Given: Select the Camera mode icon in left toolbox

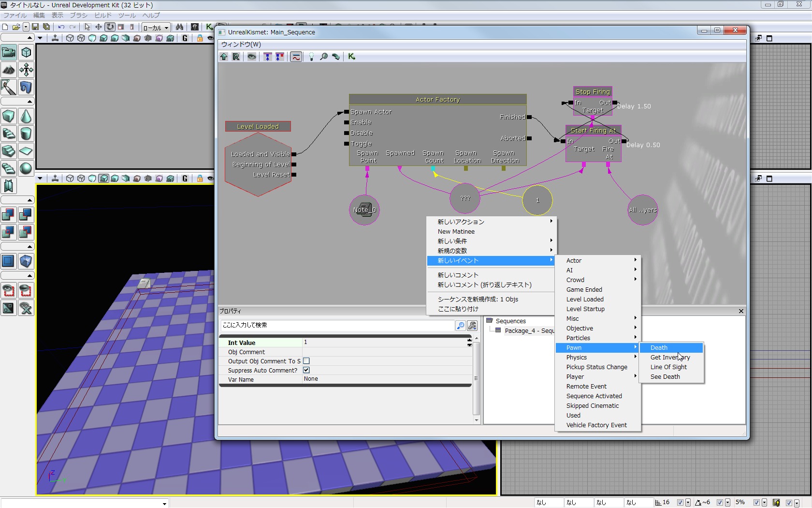Looking at the screenshot, I should pos(9,52).
